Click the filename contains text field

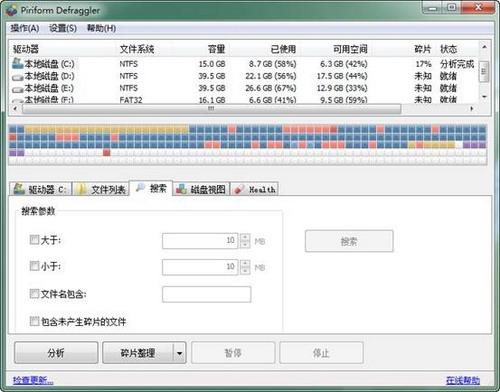206,294
